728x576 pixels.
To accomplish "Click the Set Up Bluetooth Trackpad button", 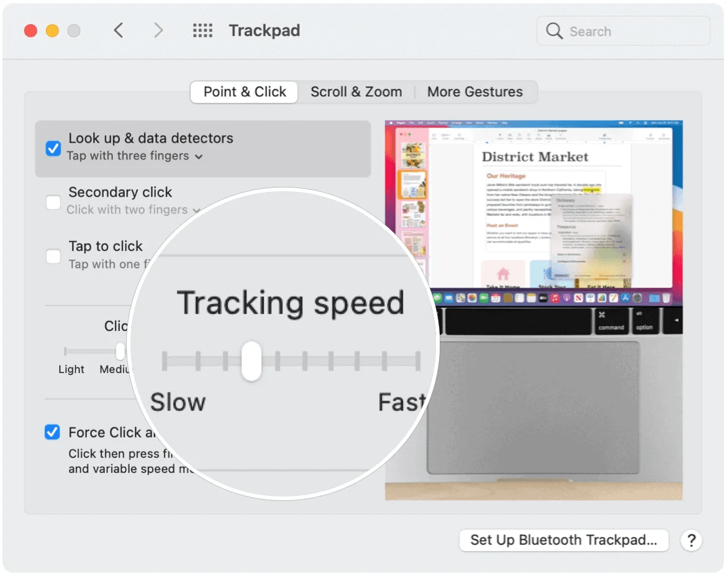I will 563,540.
